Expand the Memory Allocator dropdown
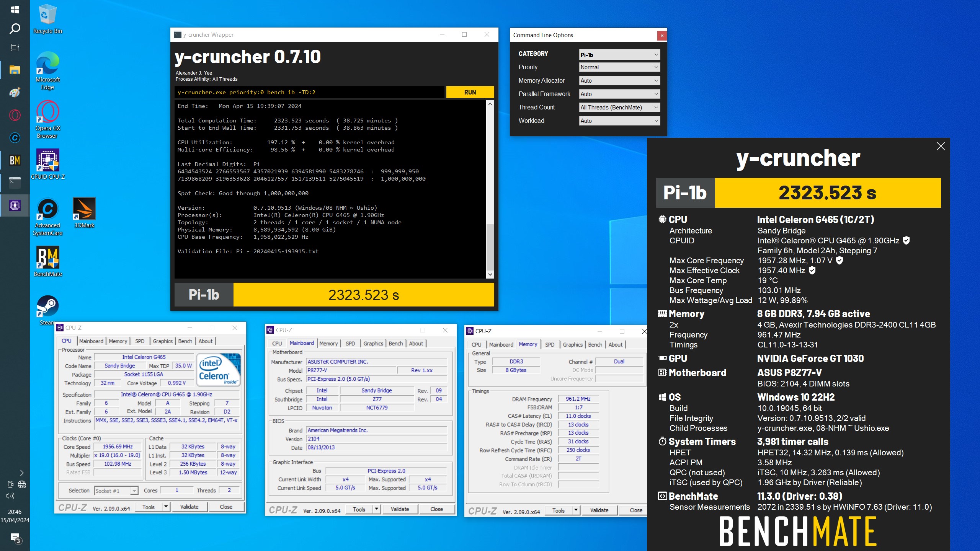 pyautogui.click(x=619, y=81)
